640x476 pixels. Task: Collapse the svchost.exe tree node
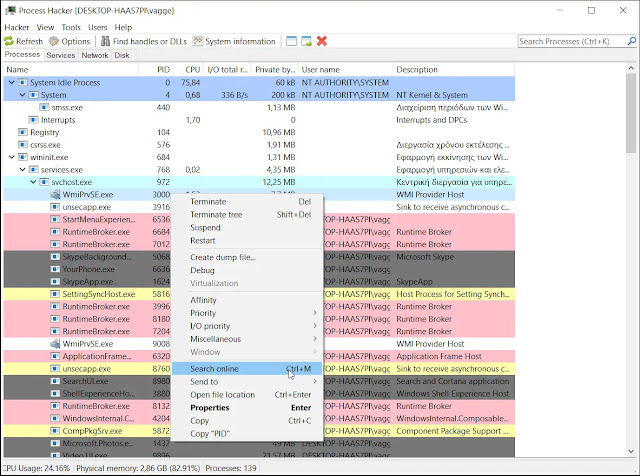33,182
